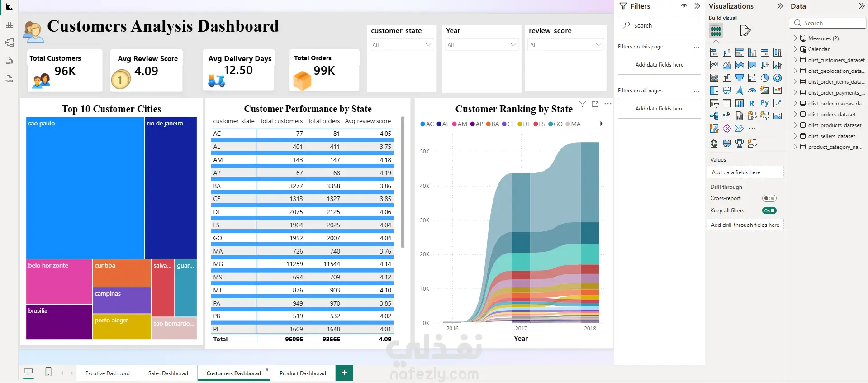
Task: Select the Python visual icon
Action: (764, 103)
